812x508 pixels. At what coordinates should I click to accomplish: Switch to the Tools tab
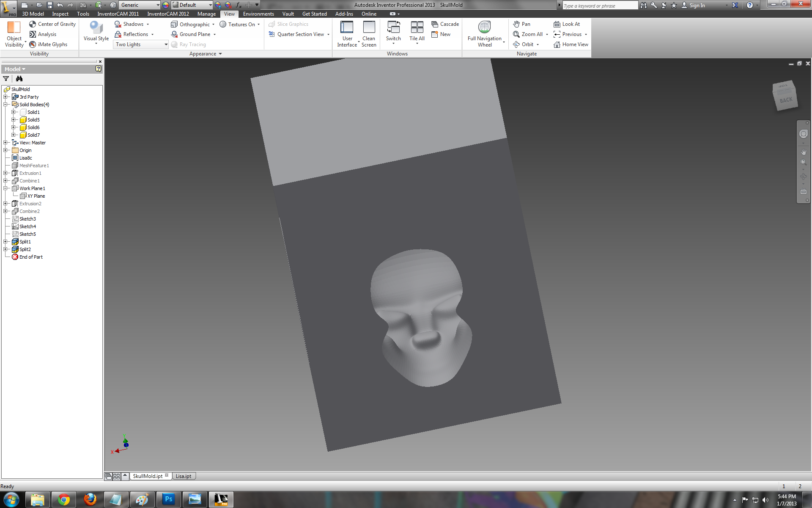83,14
